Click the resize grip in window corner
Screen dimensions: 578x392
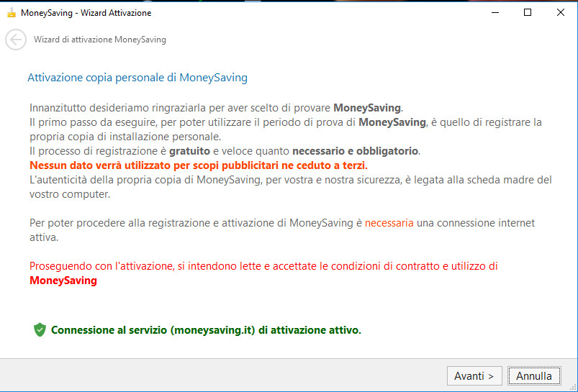click(x=572, y=387)
